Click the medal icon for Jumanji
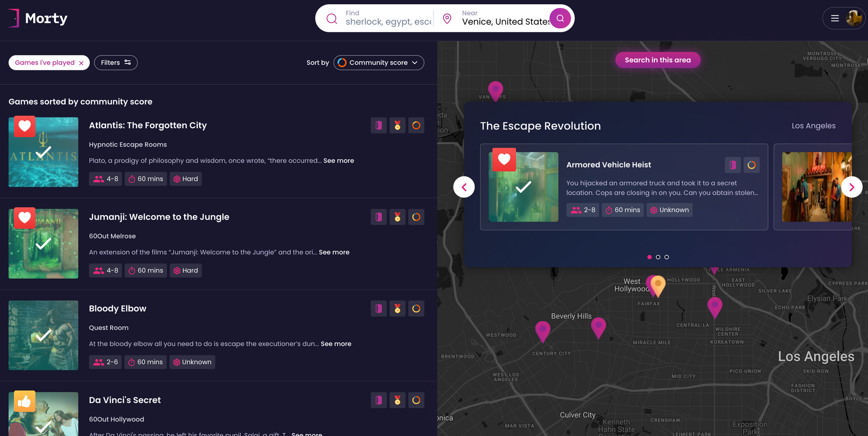The width and height of the screenshot is (868, 436). point(397,217)
